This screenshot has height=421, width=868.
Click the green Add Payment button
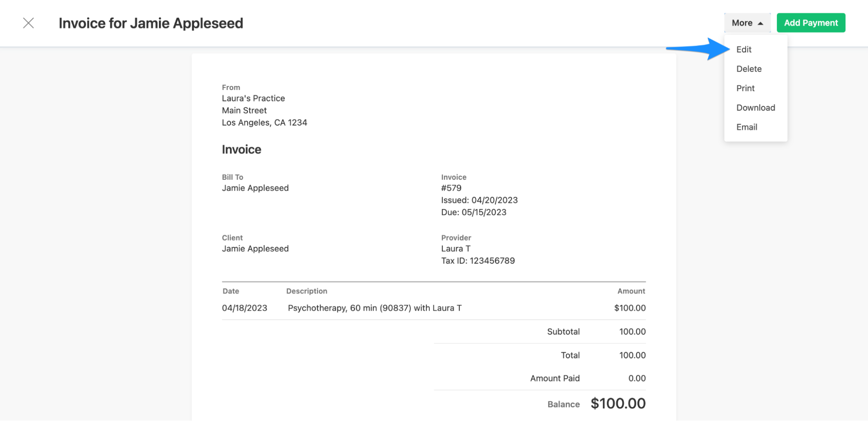810,23
